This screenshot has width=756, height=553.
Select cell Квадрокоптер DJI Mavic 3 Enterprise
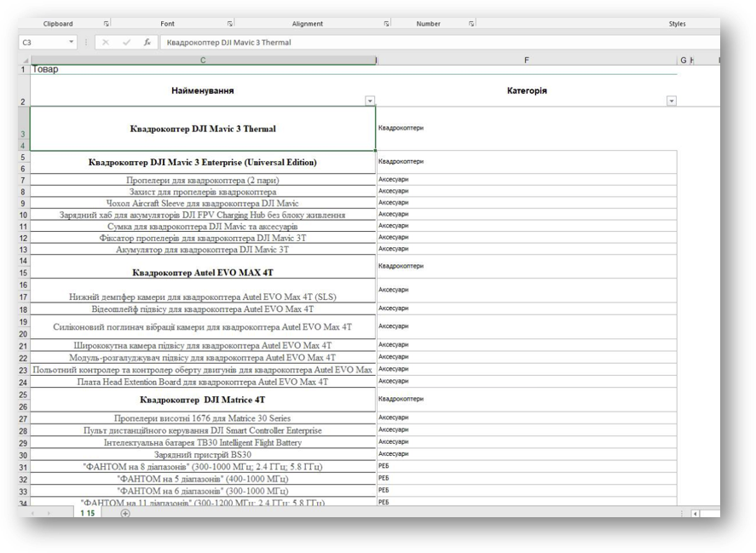tap(203, 163)
